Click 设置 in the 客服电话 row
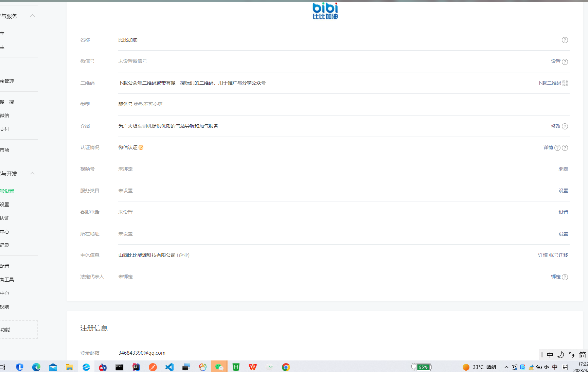Image resolution: width=588 pixels, height=372 pixels. click(x=563, y=212)
